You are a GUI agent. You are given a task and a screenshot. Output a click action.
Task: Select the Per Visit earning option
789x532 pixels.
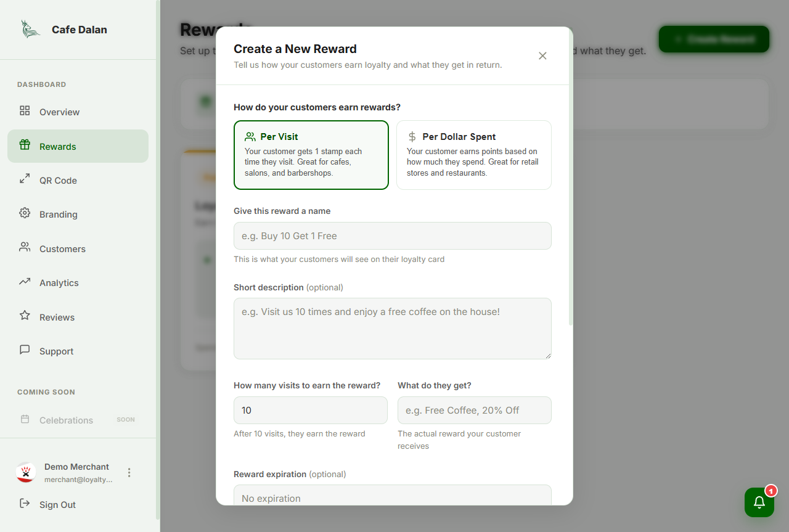(311, 155)
